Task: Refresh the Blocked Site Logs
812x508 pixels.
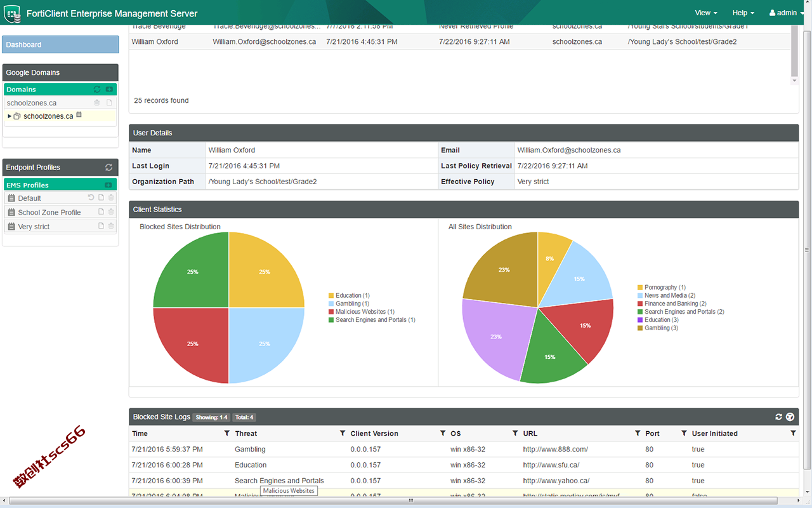Action: click(779, 417)
